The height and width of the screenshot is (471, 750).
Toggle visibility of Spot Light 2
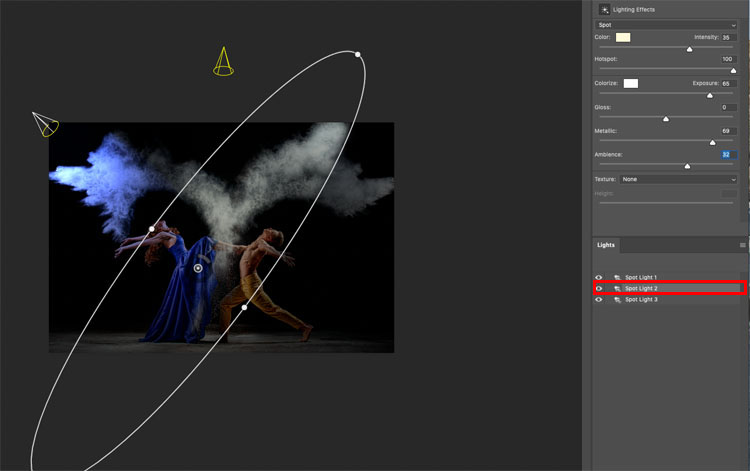[599, 288]
